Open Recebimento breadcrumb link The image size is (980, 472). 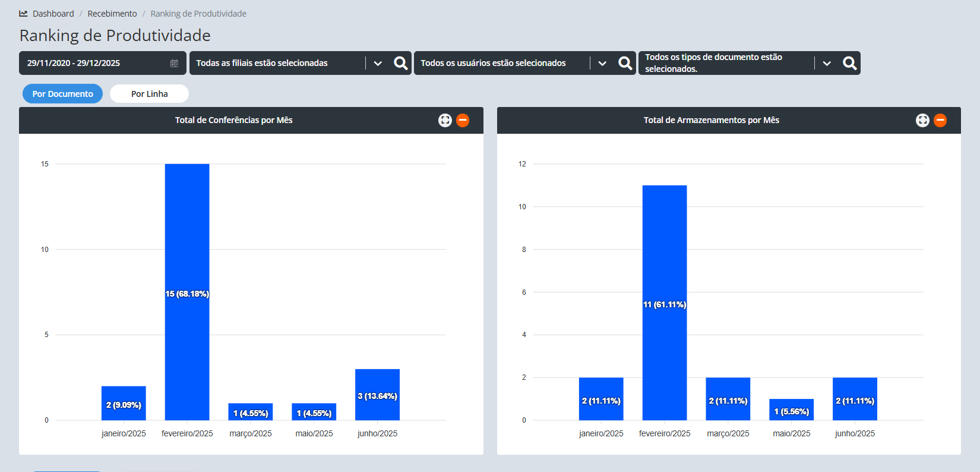(x=112, y=14)
